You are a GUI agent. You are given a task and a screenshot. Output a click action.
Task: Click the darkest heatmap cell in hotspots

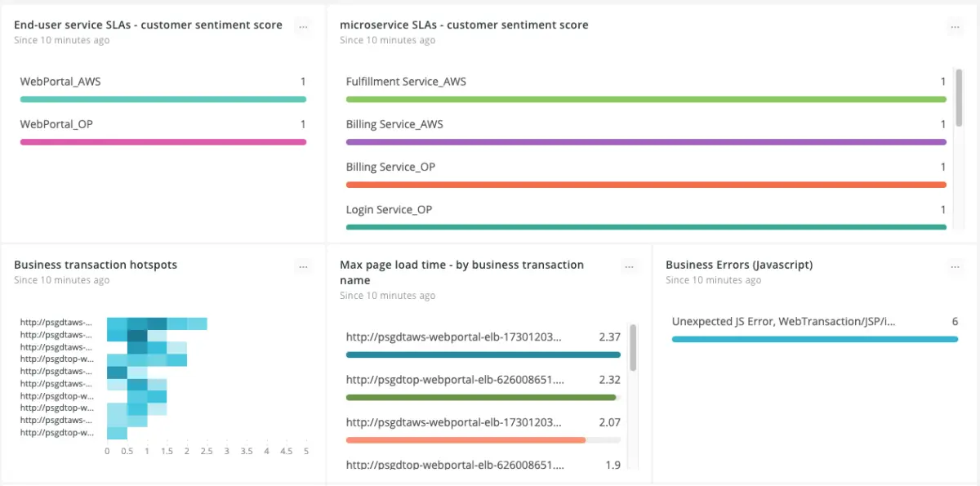pos(137,336)
